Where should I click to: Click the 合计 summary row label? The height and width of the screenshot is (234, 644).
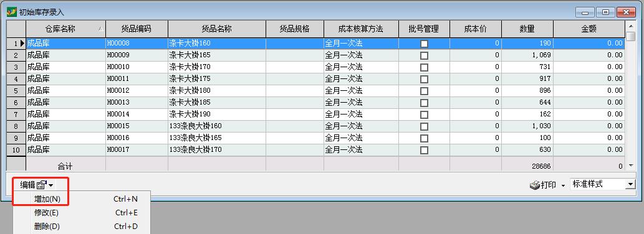pos(65,166)
